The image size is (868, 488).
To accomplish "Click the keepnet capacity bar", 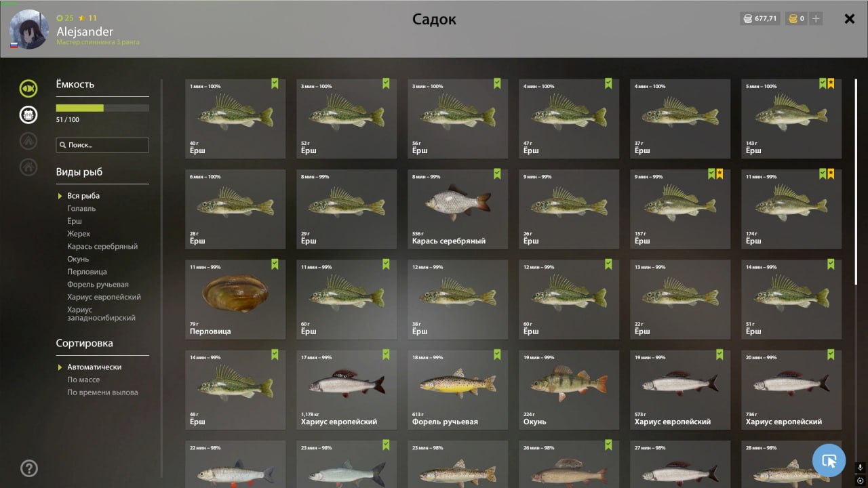I will [102, 108].
